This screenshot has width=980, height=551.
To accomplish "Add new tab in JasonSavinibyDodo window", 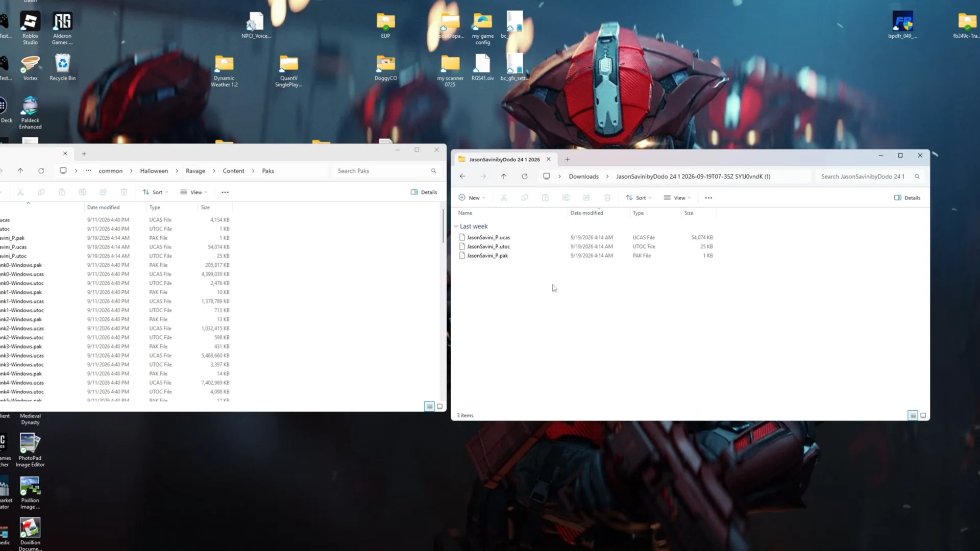I will 567,160.
